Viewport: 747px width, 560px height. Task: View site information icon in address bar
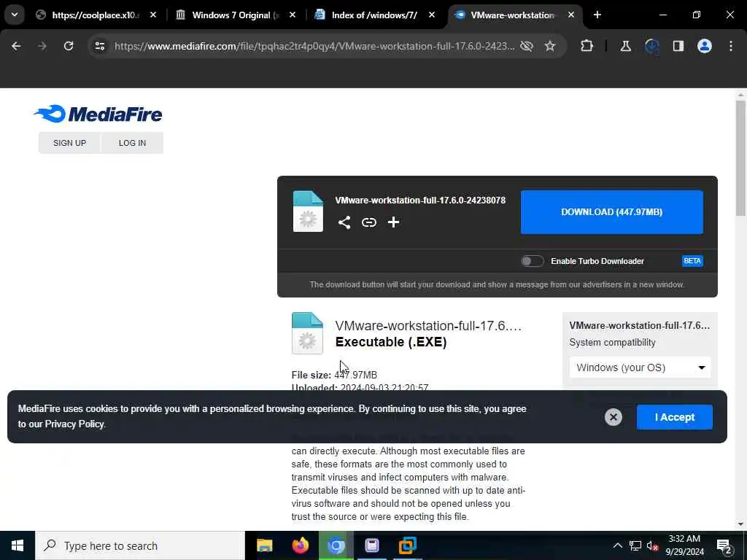pos(99,46)
